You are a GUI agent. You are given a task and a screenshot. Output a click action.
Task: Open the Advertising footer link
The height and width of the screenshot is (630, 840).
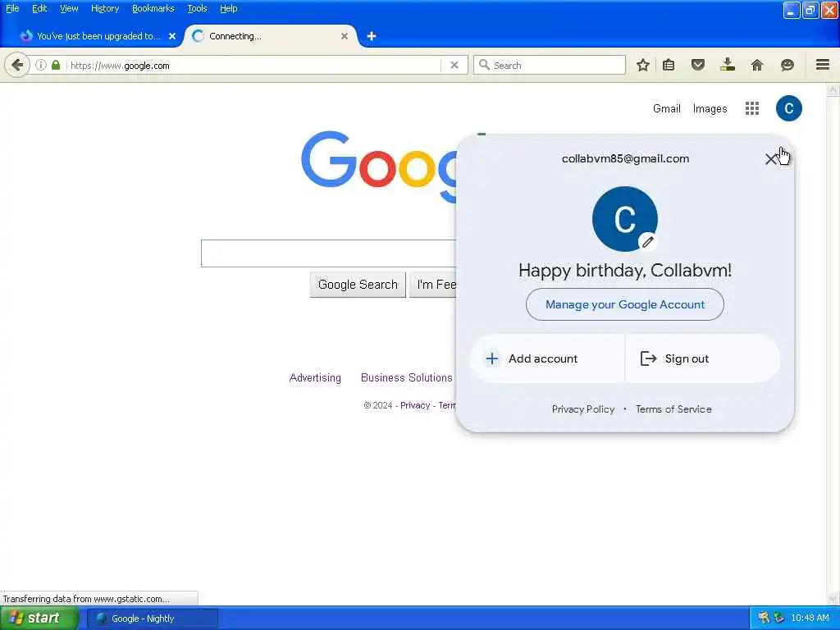point(315,377)
